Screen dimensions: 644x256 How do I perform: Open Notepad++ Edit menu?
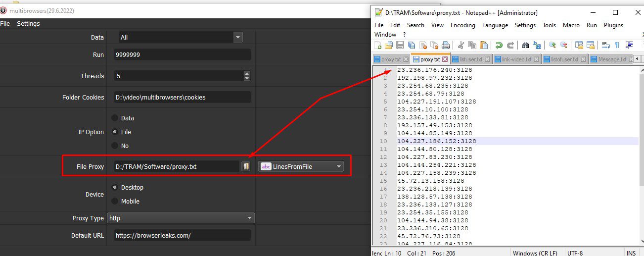(x=395, y=25)
